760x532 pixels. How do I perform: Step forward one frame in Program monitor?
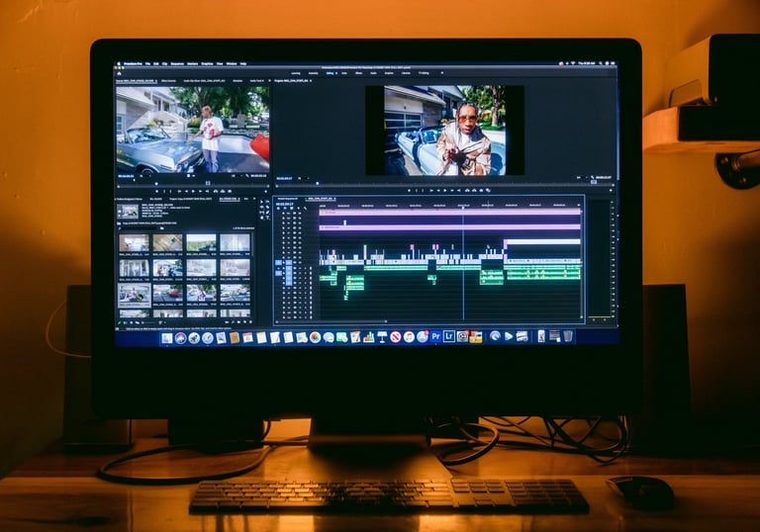tap(451, 191)
